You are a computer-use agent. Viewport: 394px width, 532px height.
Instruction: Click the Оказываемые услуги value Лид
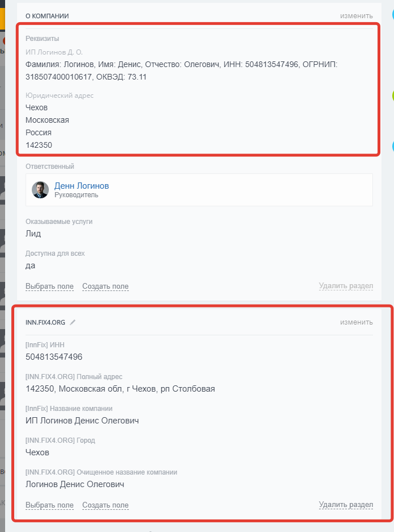pos(33,234)
